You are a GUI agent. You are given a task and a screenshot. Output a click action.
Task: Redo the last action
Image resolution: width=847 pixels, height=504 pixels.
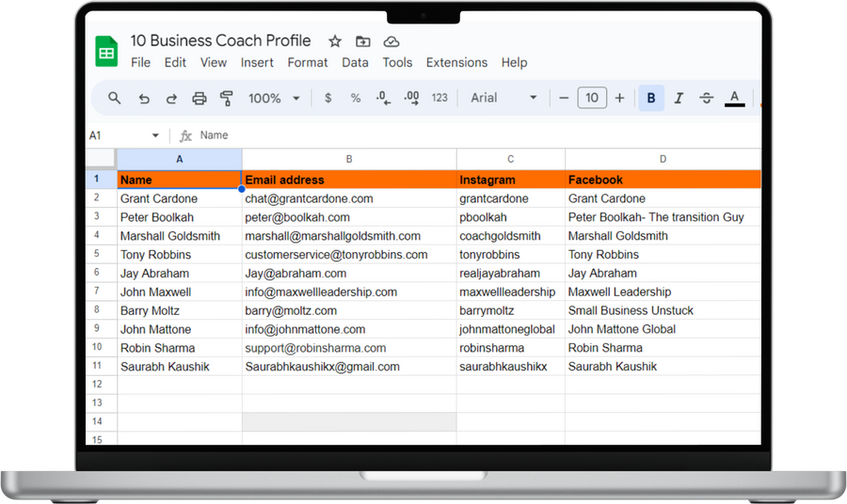pos(171,98)
